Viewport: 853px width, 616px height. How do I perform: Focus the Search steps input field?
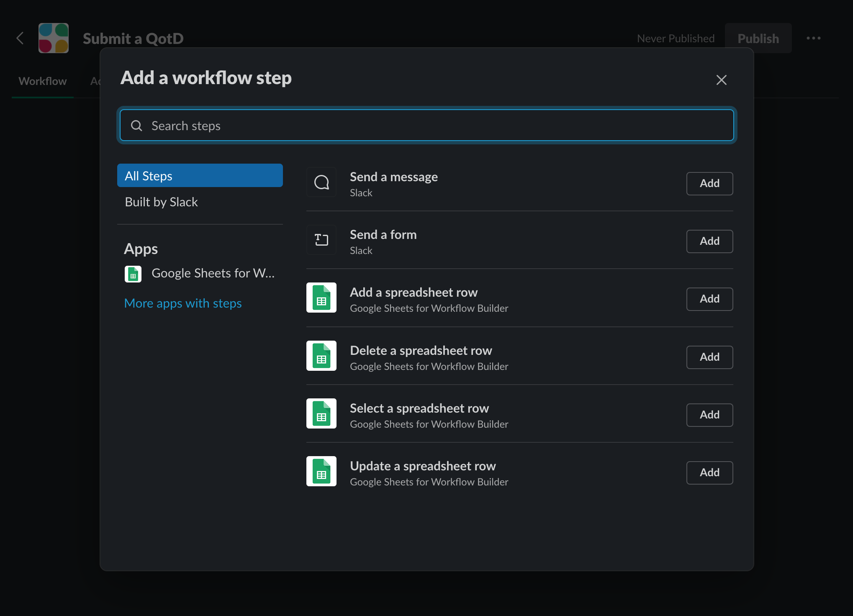pyautogui.click(x=427, y=126)
